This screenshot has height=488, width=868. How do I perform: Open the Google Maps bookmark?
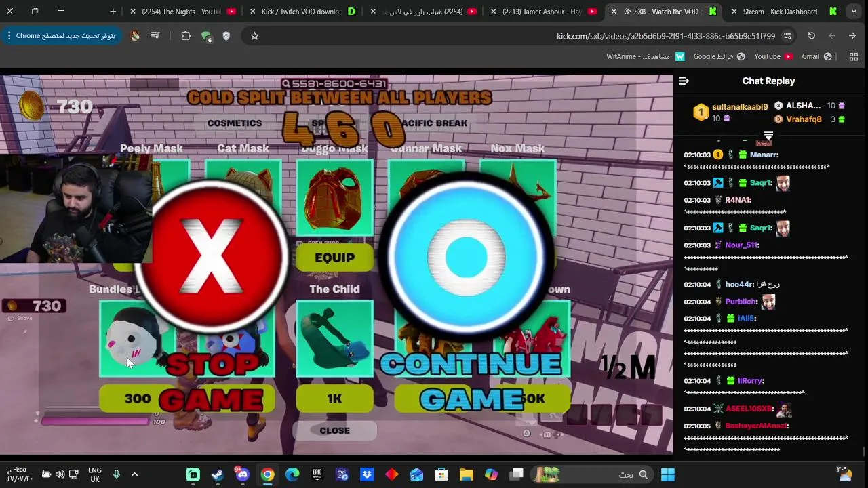(x=719, y=57)
